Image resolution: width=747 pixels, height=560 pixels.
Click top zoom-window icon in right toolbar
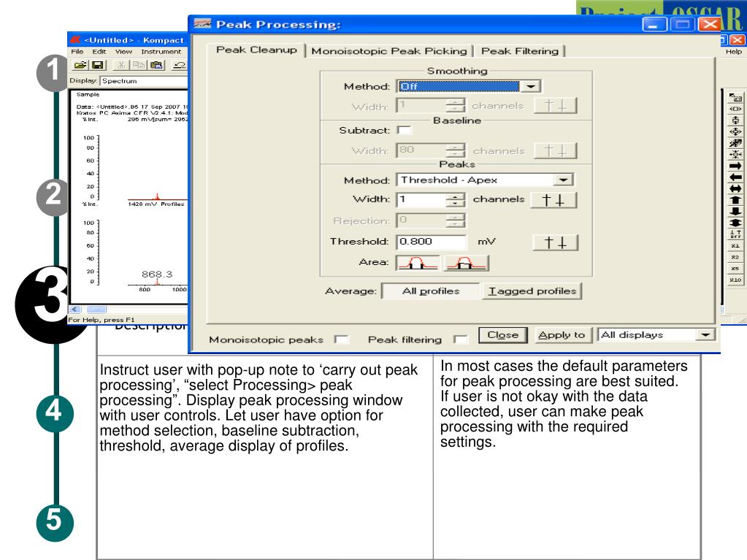(735, 98)
